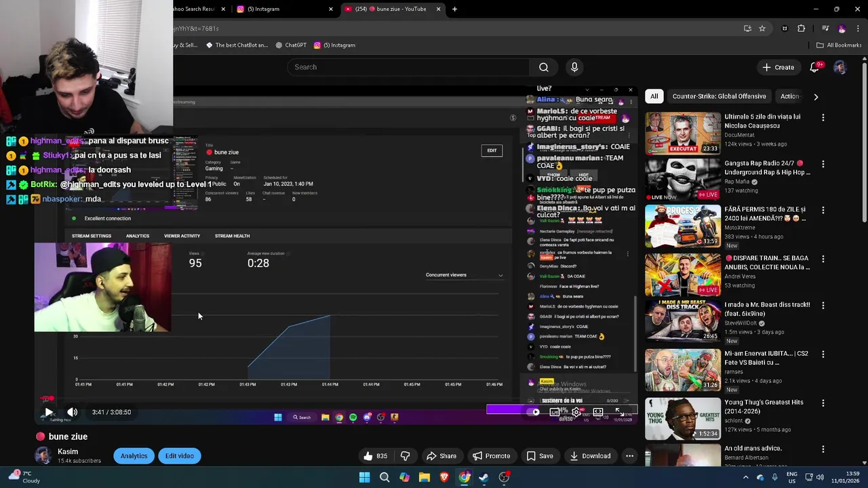Open the ChatGPT bookmark
Screen dimensions: 868x488
coord(291,45)
